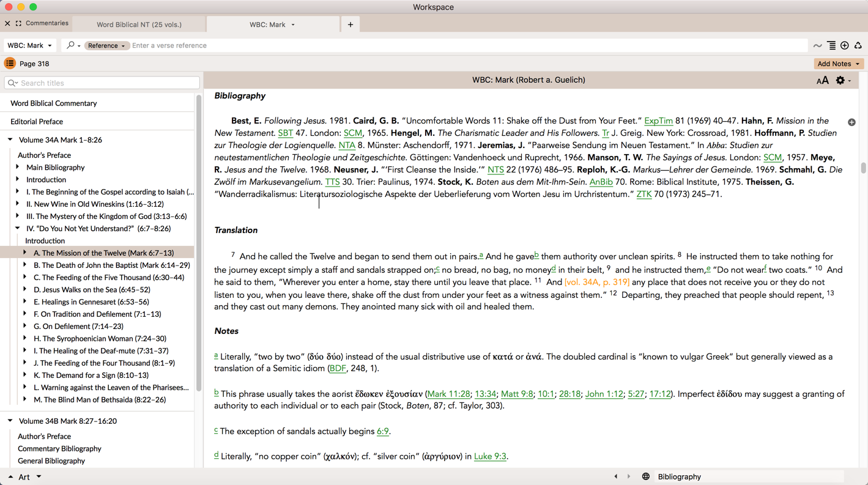Expand M. The Blind Man of Bethsaida
This screenshot has width=868, height=485.
(x=25, y=399)
